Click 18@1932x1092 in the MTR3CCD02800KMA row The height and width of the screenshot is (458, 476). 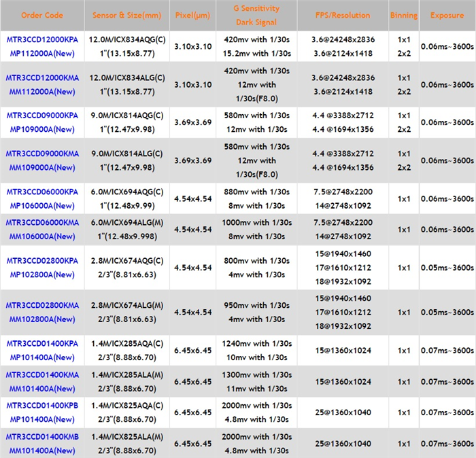tap(343, 326)
